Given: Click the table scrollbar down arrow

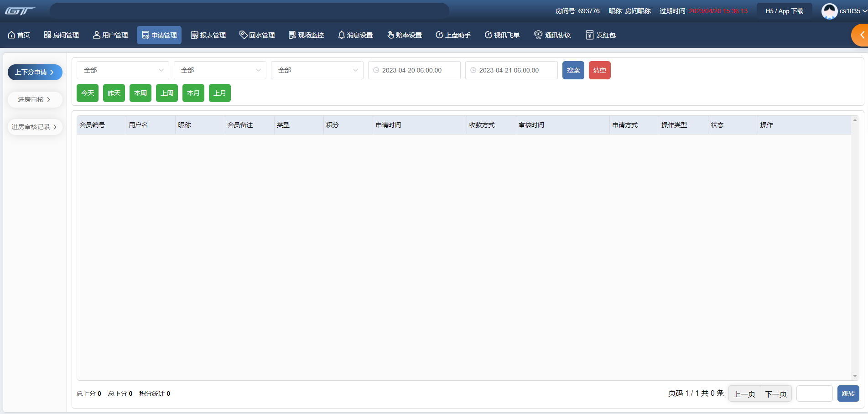Looking at the screenshot, I should 855,376.
